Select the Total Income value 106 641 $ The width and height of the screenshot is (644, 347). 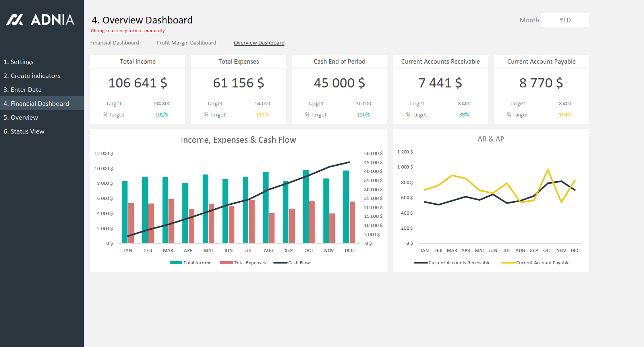tap(137, 83)
